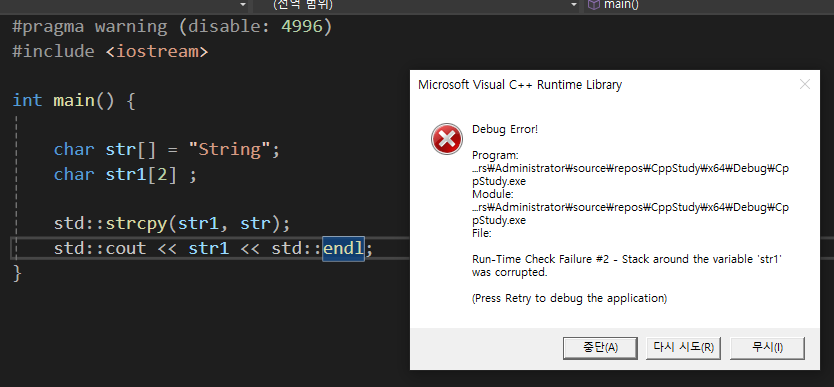Click the cube icon next to main()
The height and width of the screenshot is (387, 834).
click(x=593, y=5)
